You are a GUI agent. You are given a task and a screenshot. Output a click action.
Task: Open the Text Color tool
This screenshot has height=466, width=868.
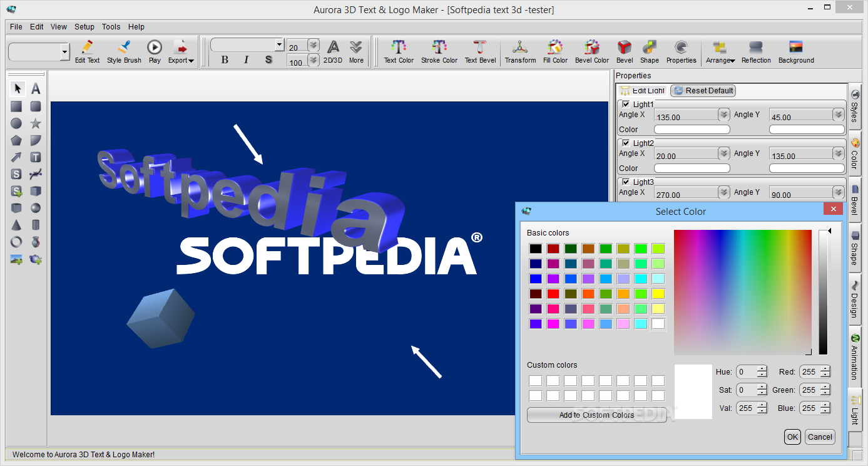(x=399, y=51)
